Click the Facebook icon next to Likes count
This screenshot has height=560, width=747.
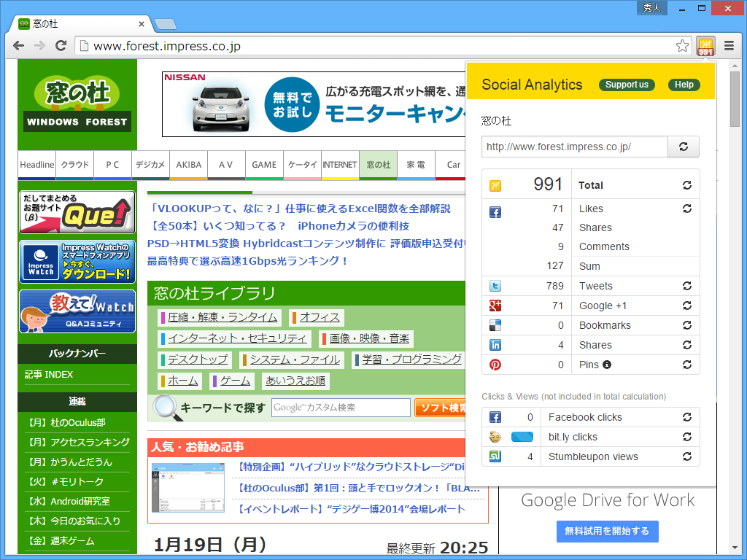point(495,212)
